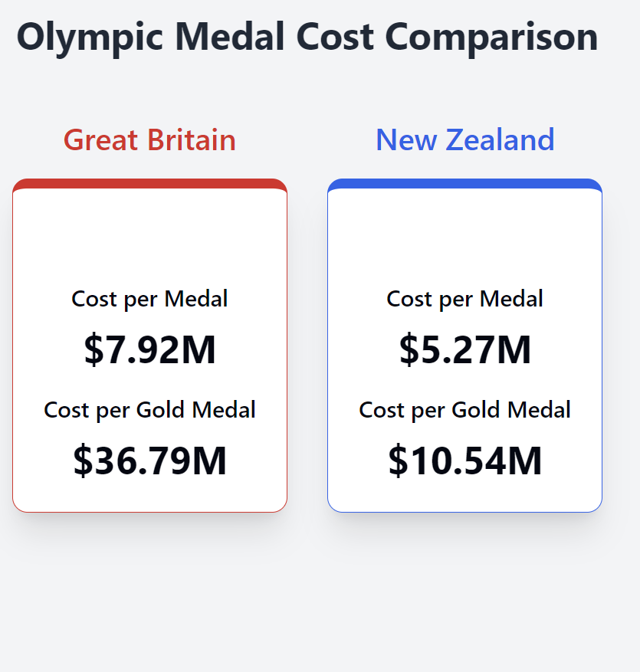Select the Great Britain heading
This screenshot has height=672, width=640.
[x=149, y=140]
